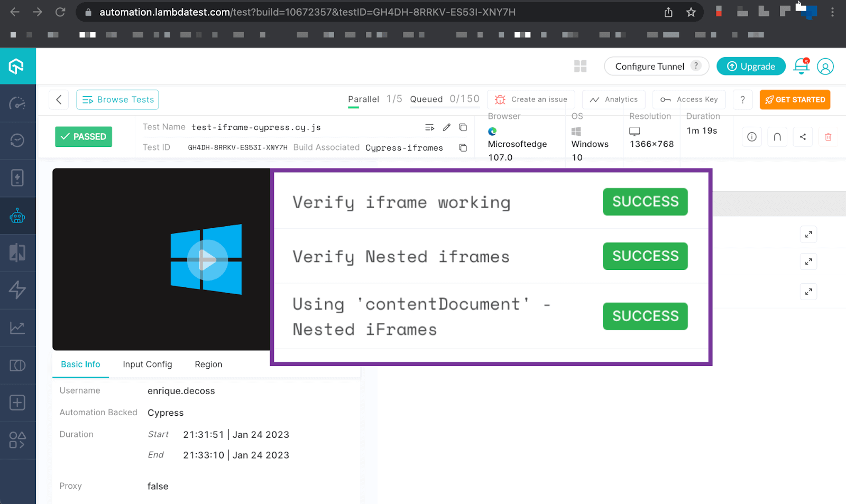Share the test via the share icon
846x504 pixels.
pyautogui.click(x=803, y=137)
